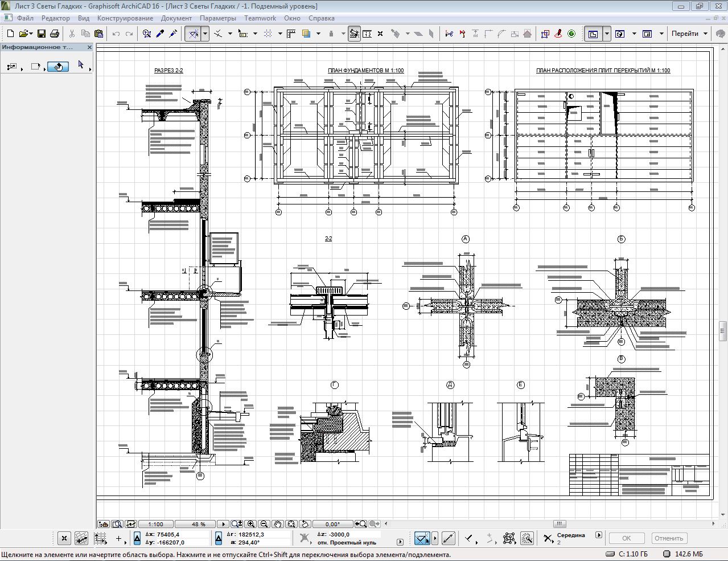Open the Конструирование menu

[125, 18]
